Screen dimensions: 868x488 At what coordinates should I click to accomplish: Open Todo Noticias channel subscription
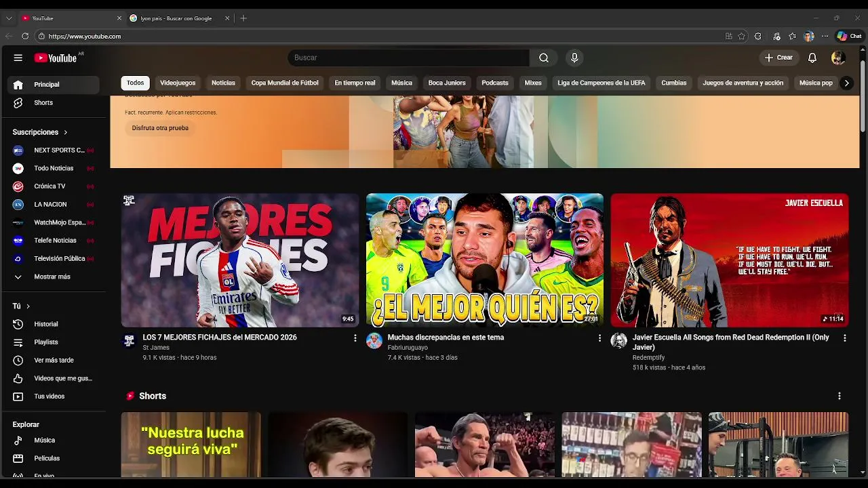click(x=54, y=168)
